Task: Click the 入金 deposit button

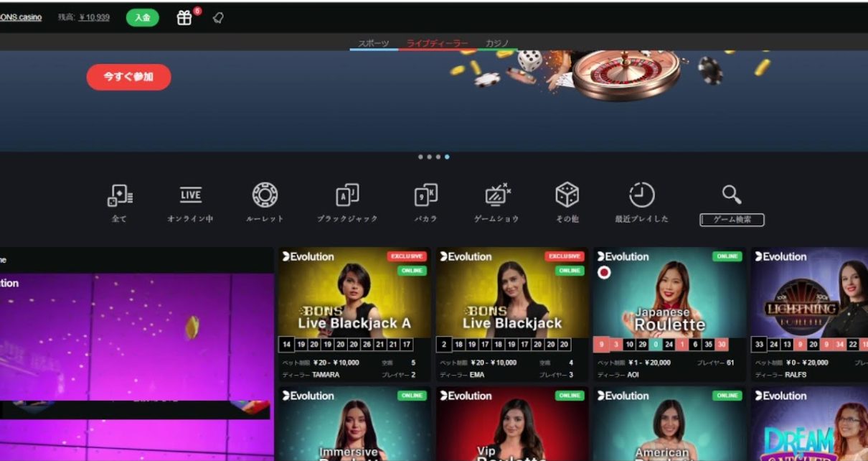Action: pos(142,17)
